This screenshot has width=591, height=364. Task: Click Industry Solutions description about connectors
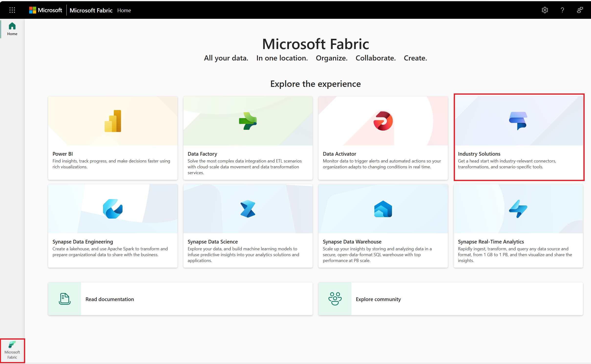pyautogui.click(x=507, y=164)
